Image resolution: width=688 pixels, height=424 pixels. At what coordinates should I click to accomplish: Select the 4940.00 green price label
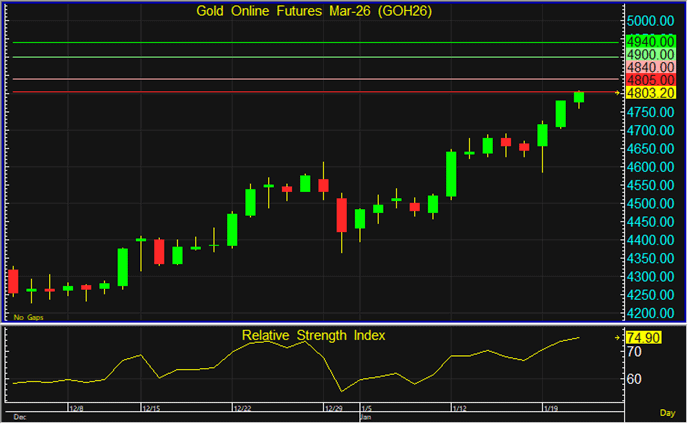pos(650,41)
